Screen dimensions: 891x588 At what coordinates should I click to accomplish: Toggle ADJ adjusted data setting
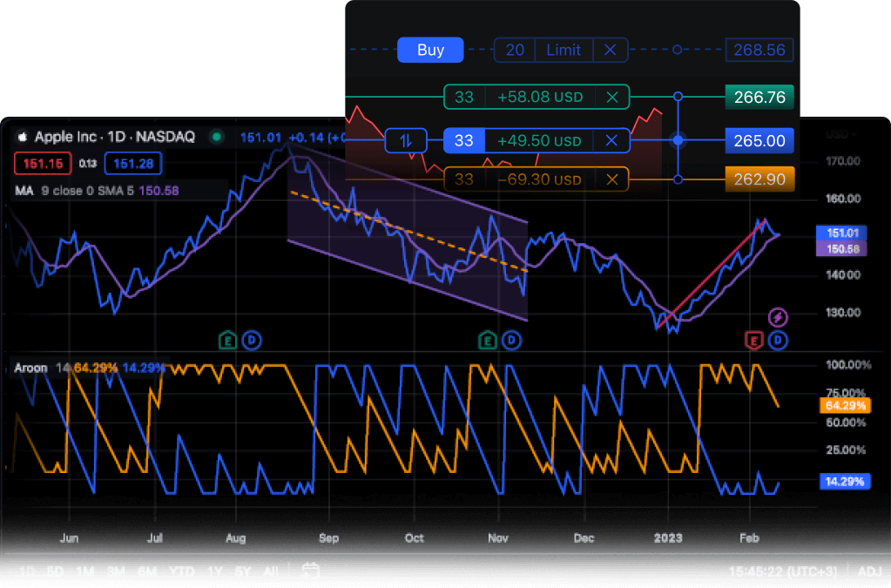(x=869, y=571)
